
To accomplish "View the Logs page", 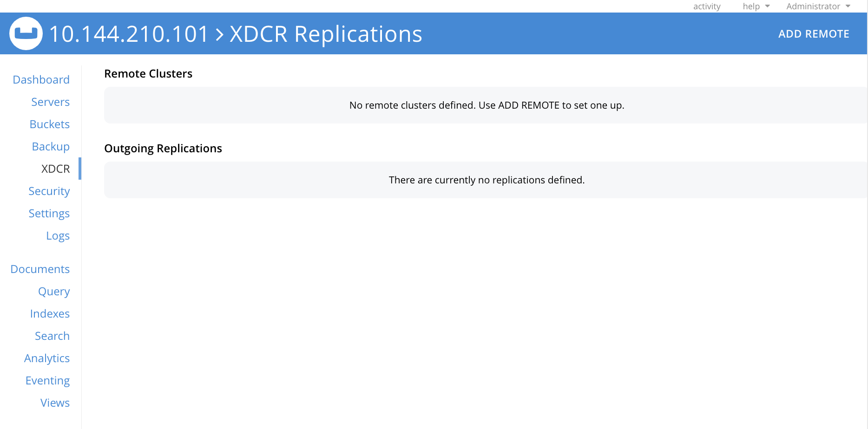I will (58, 235).
